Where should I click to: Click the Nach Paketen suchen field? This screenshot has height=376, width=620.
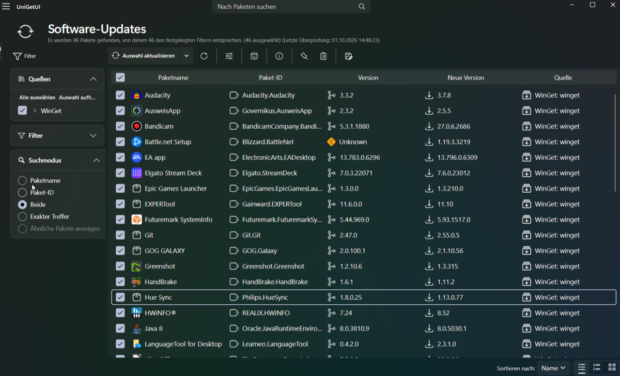coord(291,7)
